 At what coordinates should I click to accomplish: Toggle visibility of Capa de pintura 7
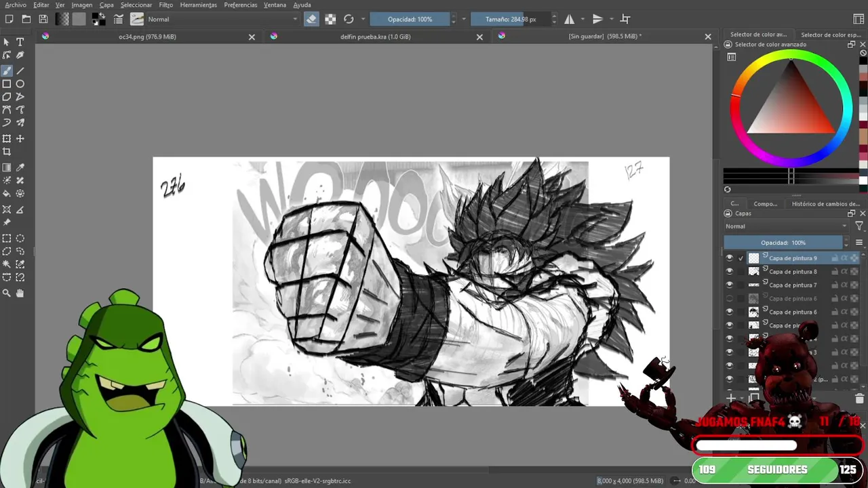[x=730, y=285]
